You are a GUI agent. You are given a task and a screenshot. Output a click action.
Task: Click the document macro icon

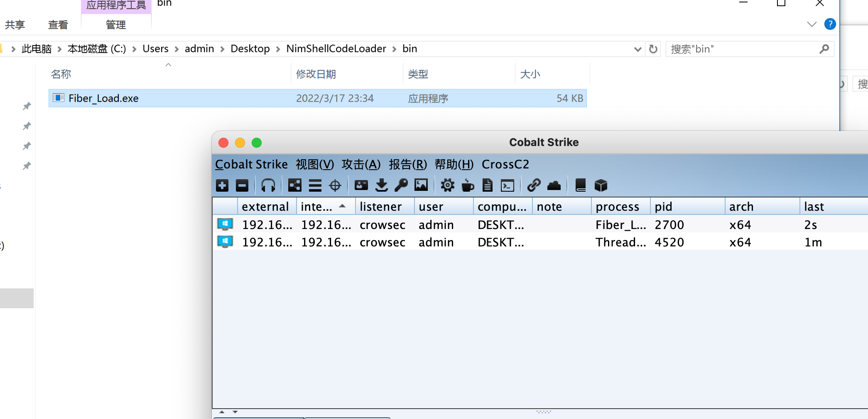(488, 185)
